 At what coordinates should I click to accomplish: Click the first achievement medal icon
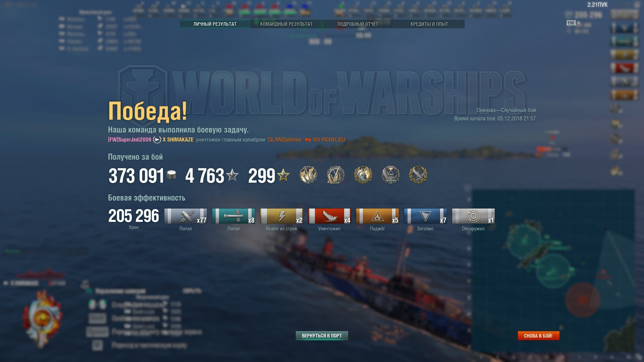point(308,175)
